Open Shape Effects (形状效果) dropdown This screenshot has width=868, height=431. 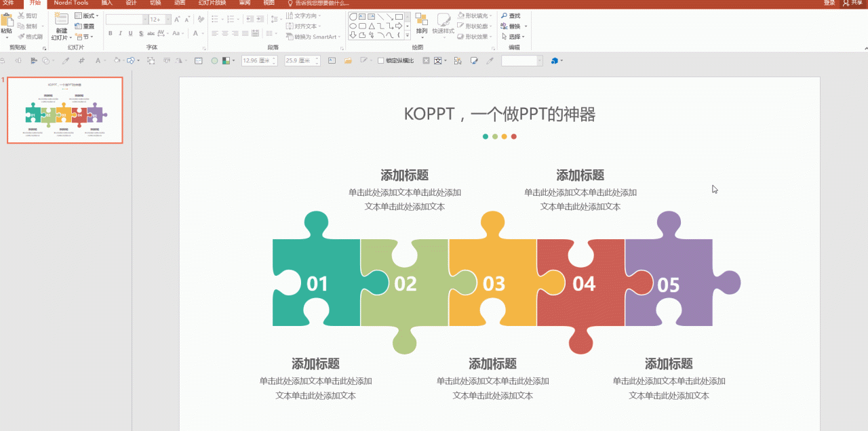475,37
